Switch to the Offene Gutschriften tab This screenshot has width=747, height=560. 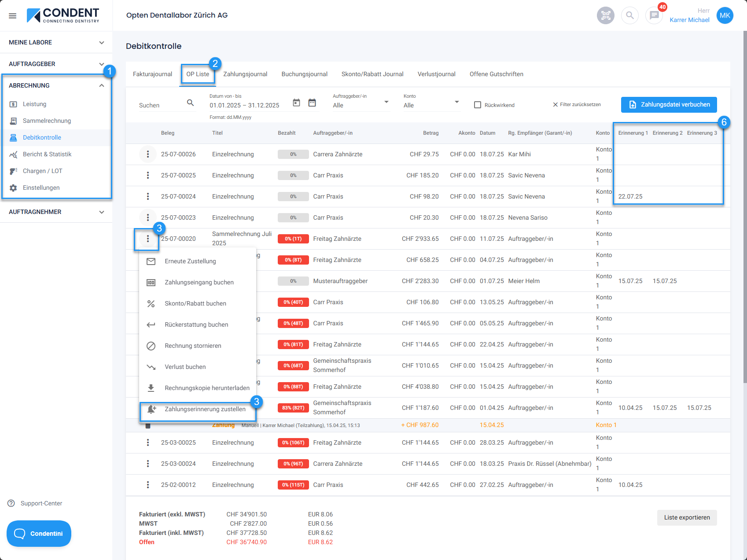tap(497, 74)
